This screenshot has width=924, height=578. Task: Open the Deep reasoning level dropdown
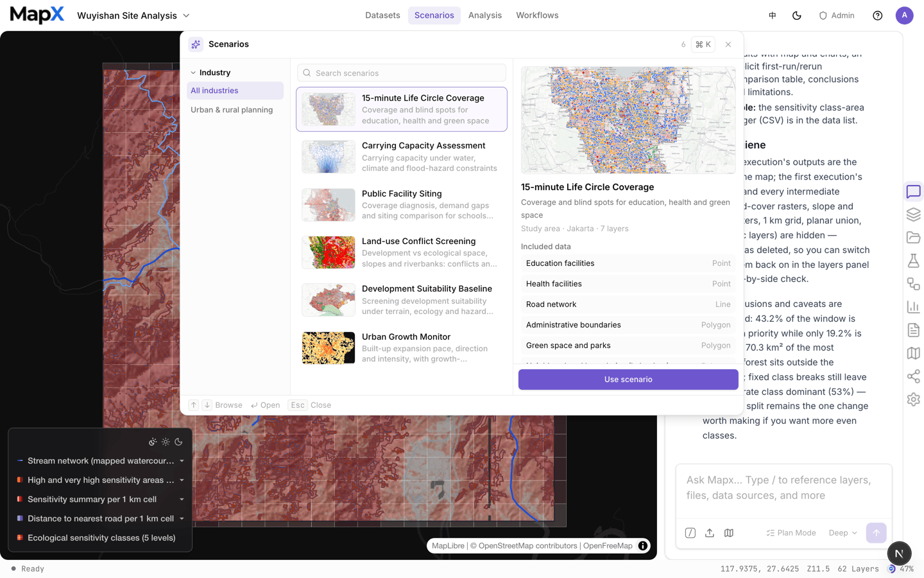(843, 533)
